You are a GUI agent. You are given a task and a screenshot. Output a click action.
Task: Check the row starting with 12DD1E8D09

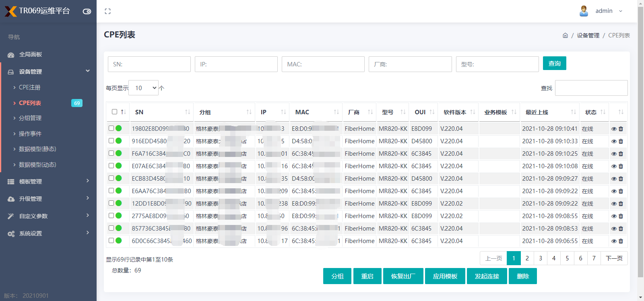click(111, 203)
